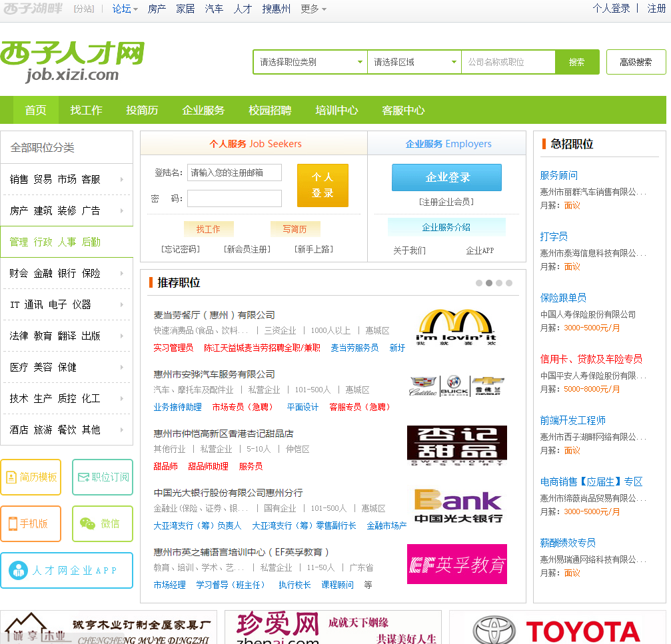Click the 新手上路 link
The image size is (671, 644).
point(314,249)
